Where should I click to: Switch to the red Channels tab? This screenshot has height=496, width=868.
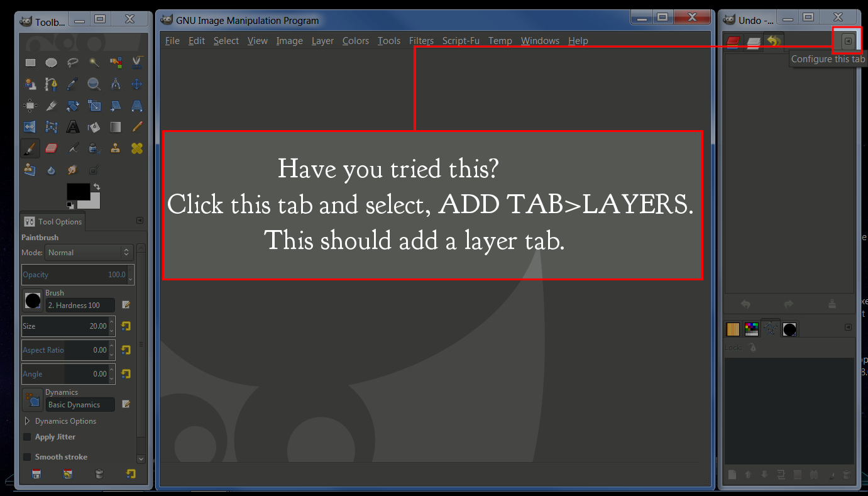[x=733, y=42]
